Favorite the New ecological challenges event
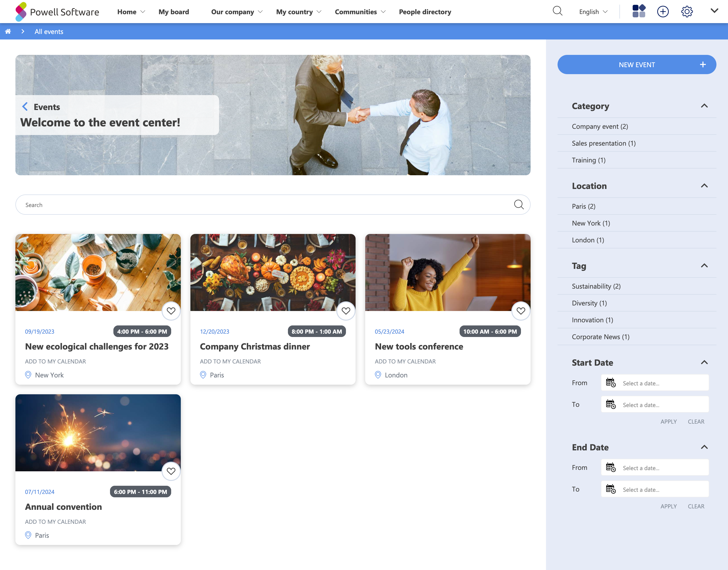Viewport: 728px width, 570px height. coord(171,311)
